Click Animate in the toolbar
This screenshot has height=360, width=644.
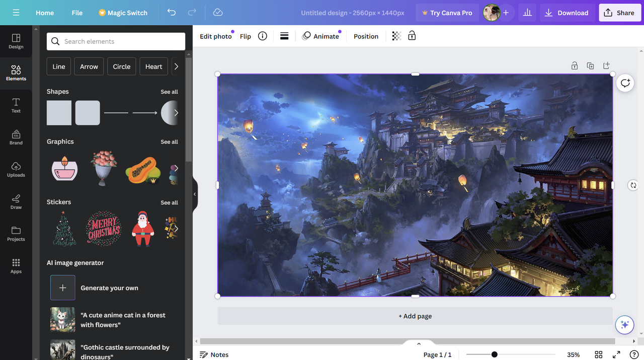point(320,36)
